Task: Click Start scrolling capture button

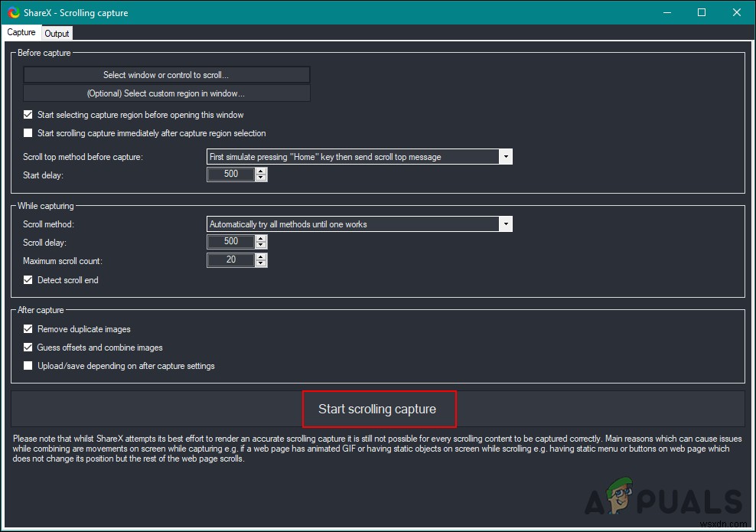Action: click(x=377, y=409)
